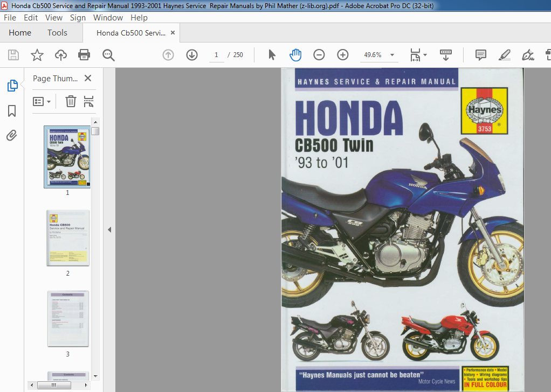Click page number label under thumbnail 2
Image resolution: width=551 pixels, height=392 pixels.
click(68, 273)
